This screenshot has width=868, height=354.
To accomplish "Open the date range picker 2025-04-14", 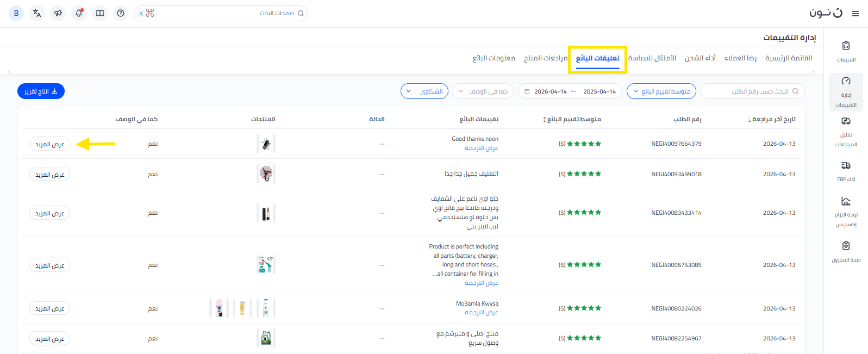I will click(570, 91).
